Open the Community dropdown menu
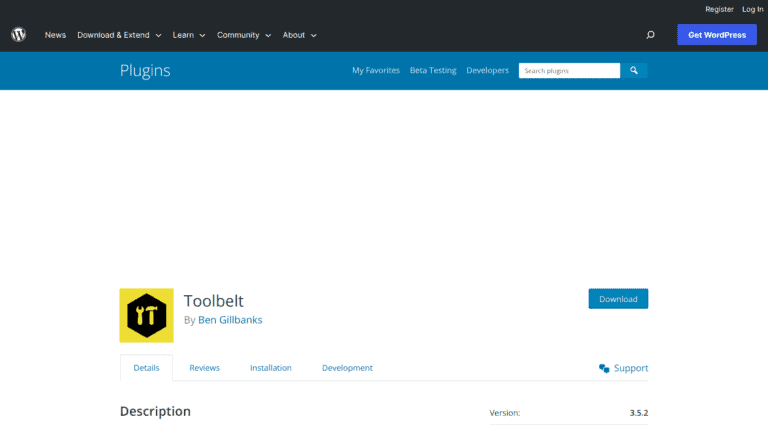The image size is (768, 432). tap(243, 35)
